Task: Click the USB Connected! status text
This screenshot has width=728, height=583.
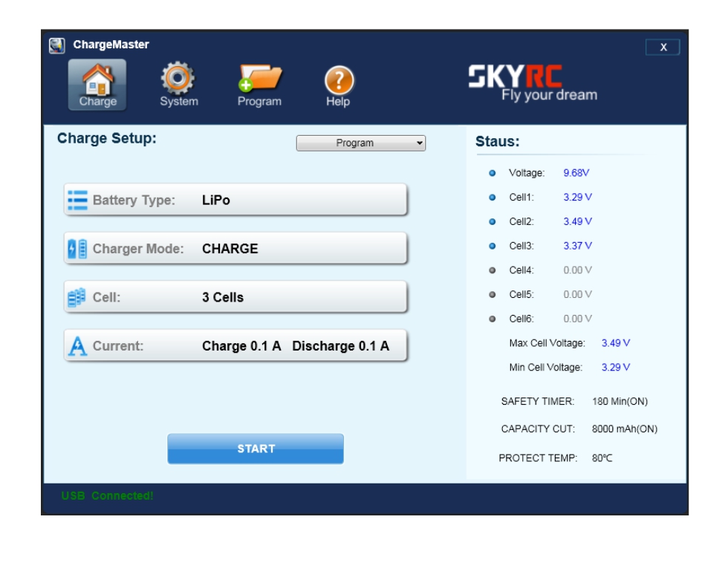Action: click(x=107, y=496)
